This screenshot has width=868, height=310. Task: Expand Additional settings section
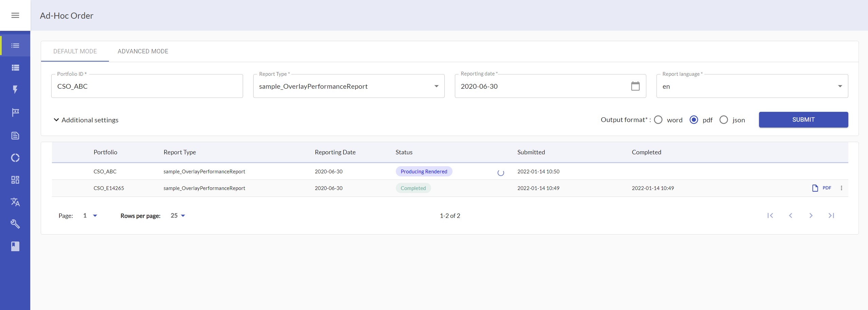pos(86,120)
